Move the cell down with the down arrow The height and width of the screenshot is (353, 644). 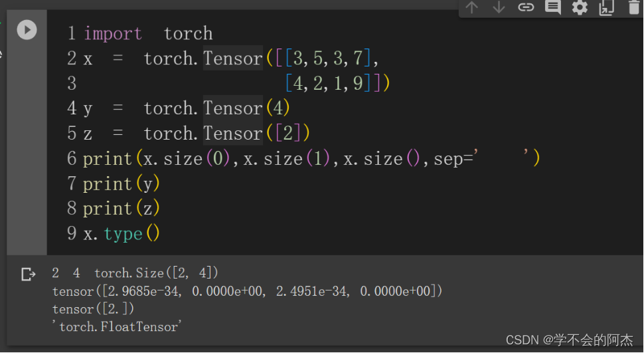(499, 7)
